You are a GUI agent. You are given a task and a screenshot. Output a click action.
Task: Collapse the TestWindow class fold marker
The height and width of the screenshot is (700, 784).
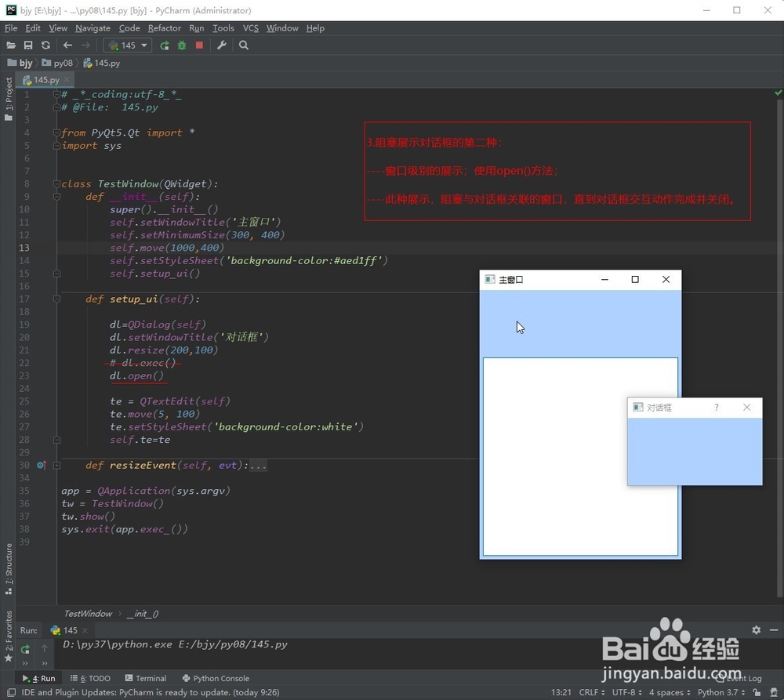coord(56,184)
